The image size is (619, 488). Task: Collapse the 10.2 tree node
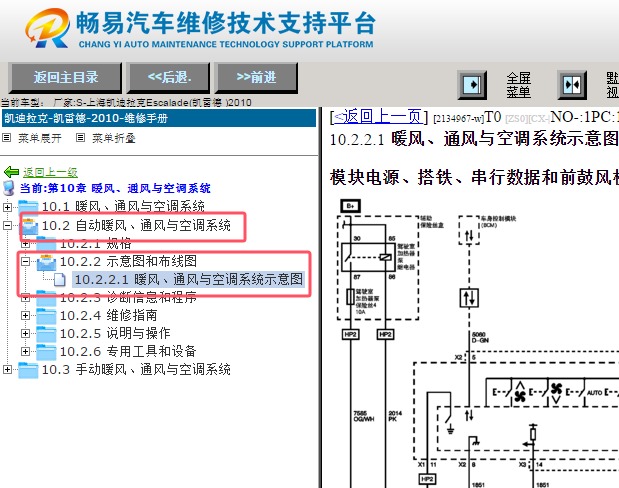coord(7,225)
